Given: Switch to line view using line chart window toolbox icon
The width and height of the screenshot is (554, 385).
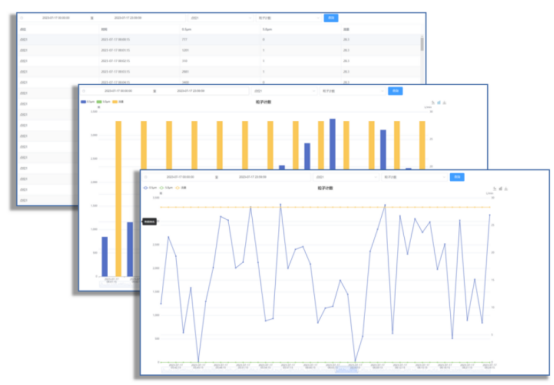Looking at the screenshot, I should [x=495, y=189].
